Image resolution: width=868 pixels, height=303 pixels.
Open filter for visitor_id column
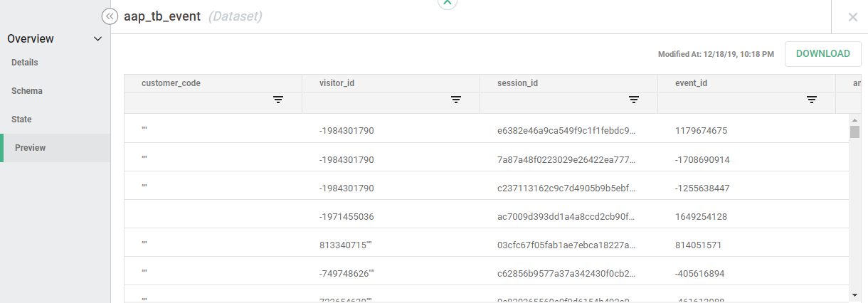pos(456,100)
